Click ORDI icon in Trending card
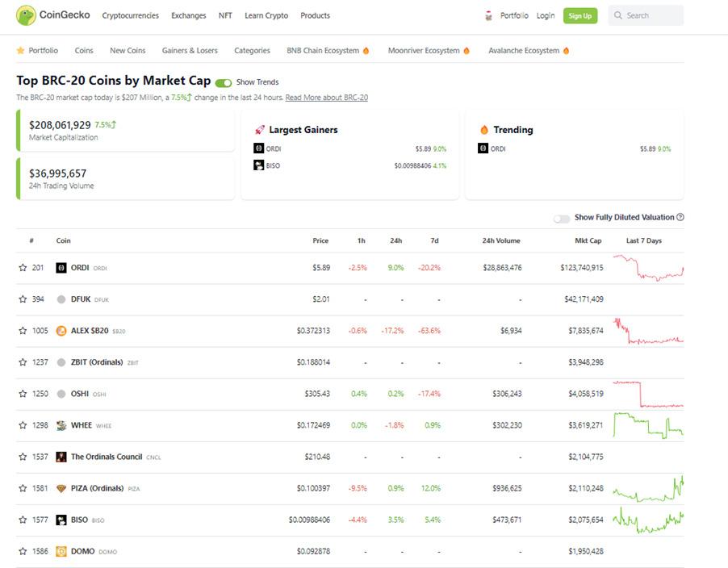 483,148
